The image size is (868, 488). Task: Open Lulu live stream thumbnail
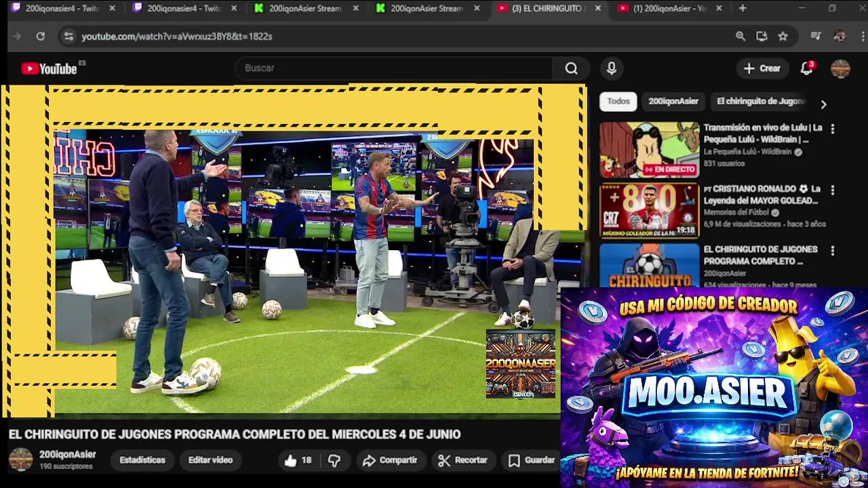[649, 150]
